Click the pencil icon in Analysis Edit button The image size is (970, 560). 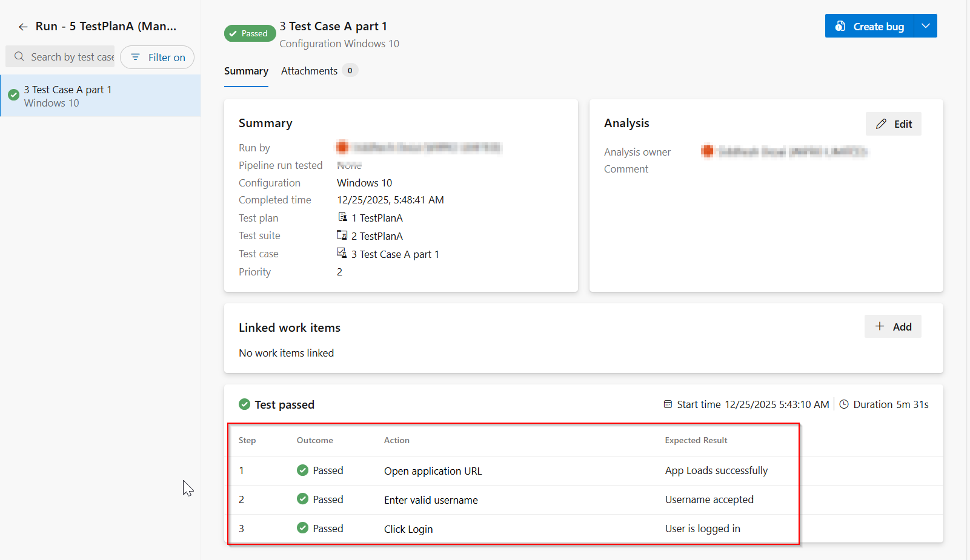tap(882, 124)
